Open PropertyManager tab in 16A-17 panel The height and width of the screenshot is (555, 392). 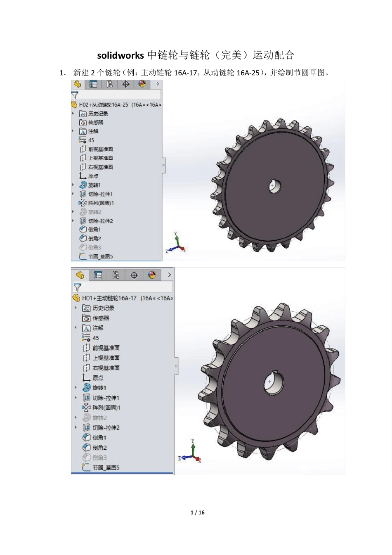click(98, 275)
